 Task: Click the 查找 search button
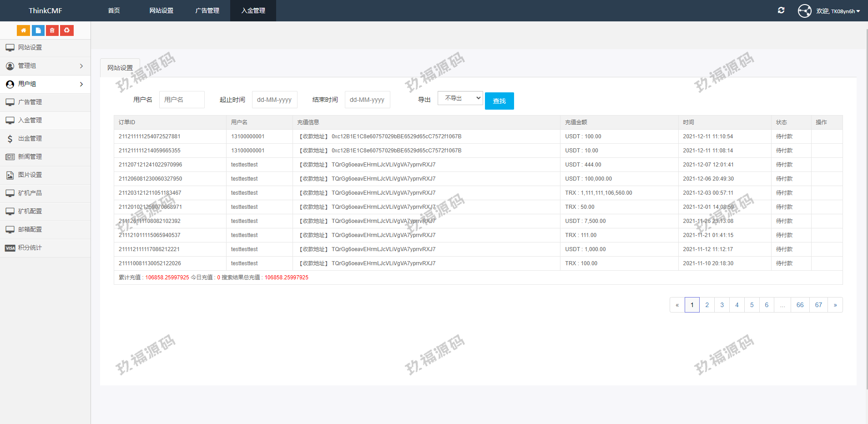pyautogui.click(x=499, y=101)
